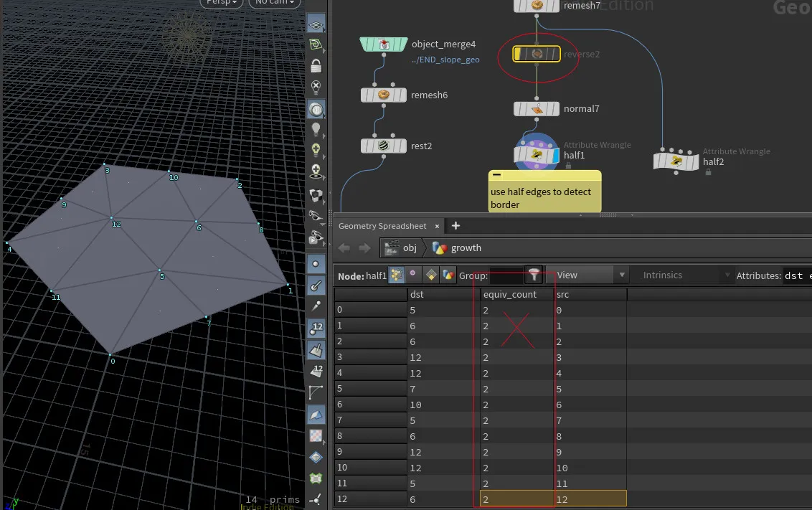This screenshot has width=812, height=510.
Task: Click the obj path segment
Action: tap(402, 248)
